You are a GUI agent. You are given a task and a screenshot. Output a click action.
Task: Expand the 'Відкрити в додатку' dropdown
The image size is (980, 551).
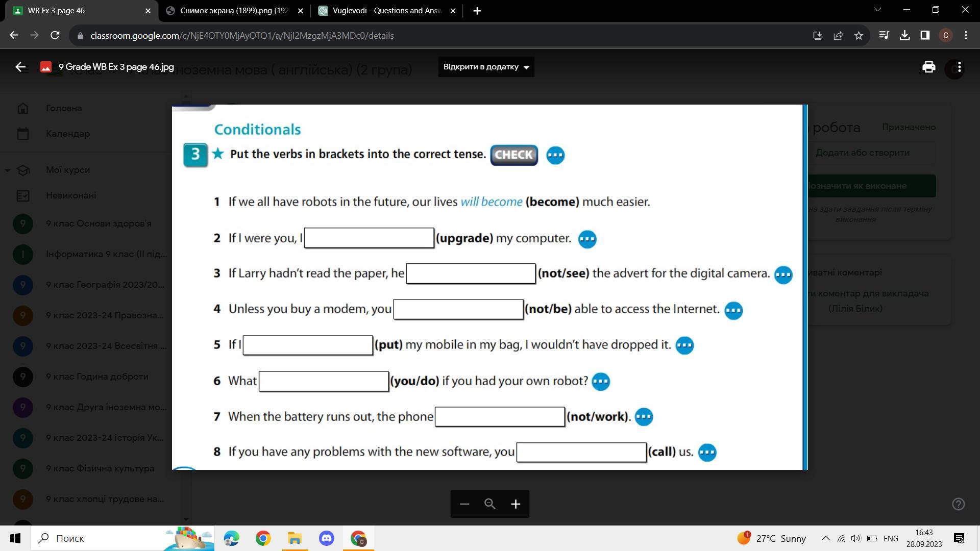coord(486,67)
